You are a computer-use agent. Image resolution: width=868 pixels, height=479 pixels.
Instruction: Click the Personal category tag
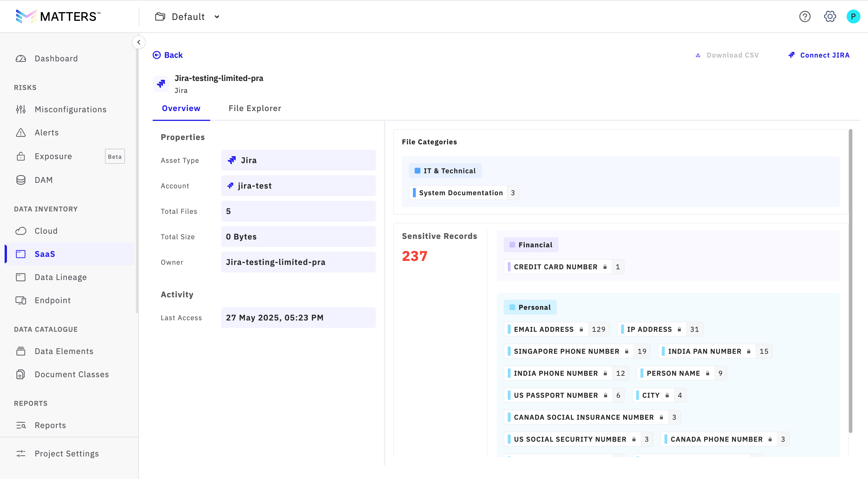click(530, 307)
